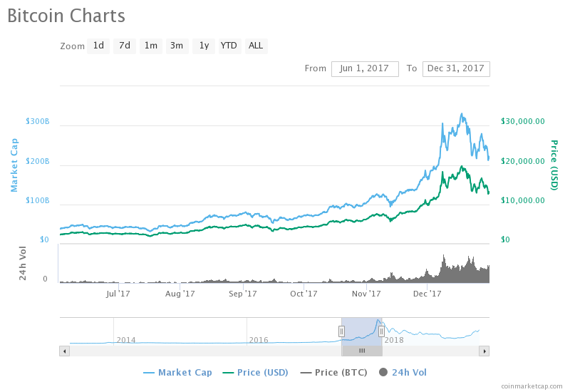The width and height of the screenshot is (570, 392).
Task: Toggle the Market Cap series in legend
Action: [x=177, y=372]
